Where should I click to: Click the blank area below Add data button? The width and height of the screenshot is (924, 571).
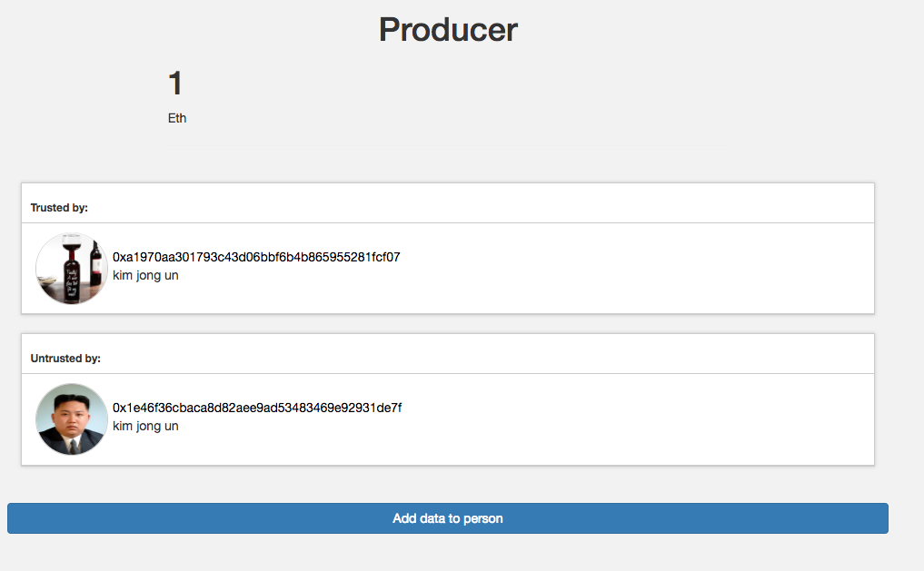(x=447, y=554)
